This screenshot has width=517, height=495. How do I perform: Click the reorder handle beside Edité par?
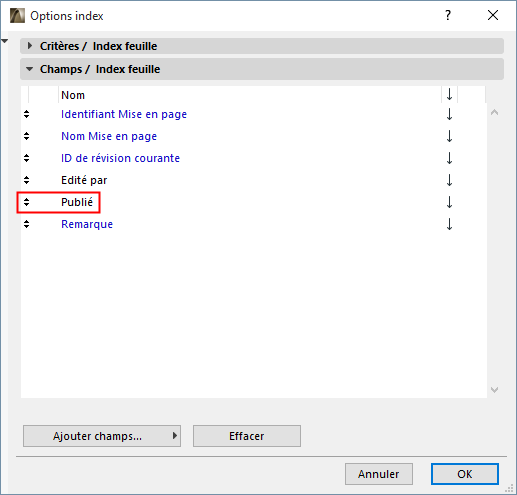point(26,180)
